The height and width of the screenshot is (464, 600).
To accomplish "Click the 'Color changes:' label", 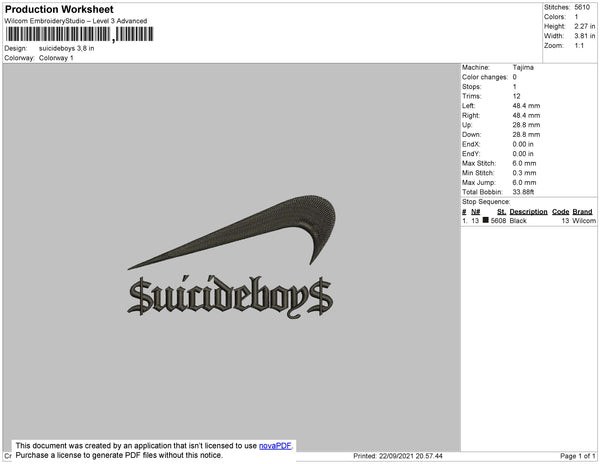I will [x=485, y=77].
